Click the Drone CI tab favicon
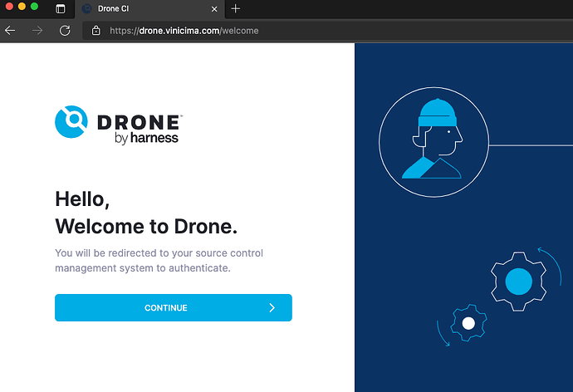Image resolution: width=573 pixels, height=392 pixels. tap(86, 8)
